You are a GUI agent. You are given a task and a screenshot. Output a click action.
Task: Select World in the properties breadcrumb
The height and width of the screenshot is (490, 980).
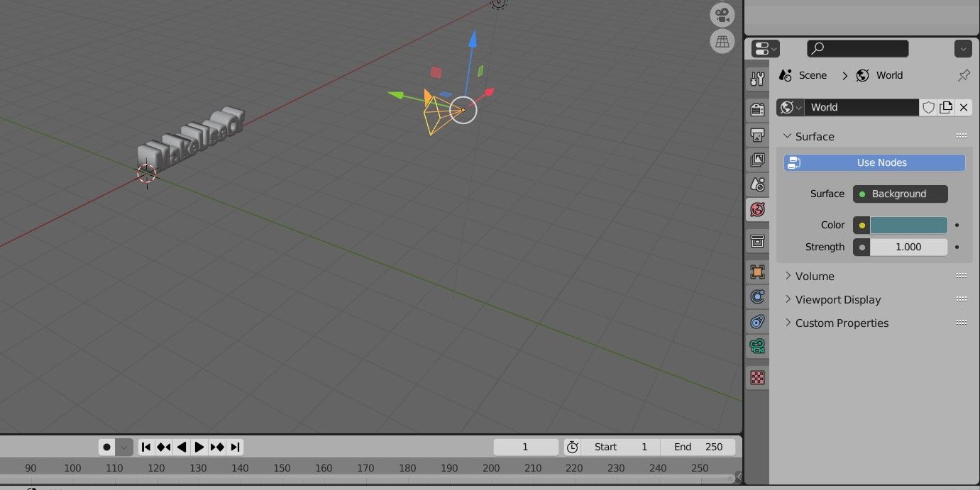click(888, 74)
